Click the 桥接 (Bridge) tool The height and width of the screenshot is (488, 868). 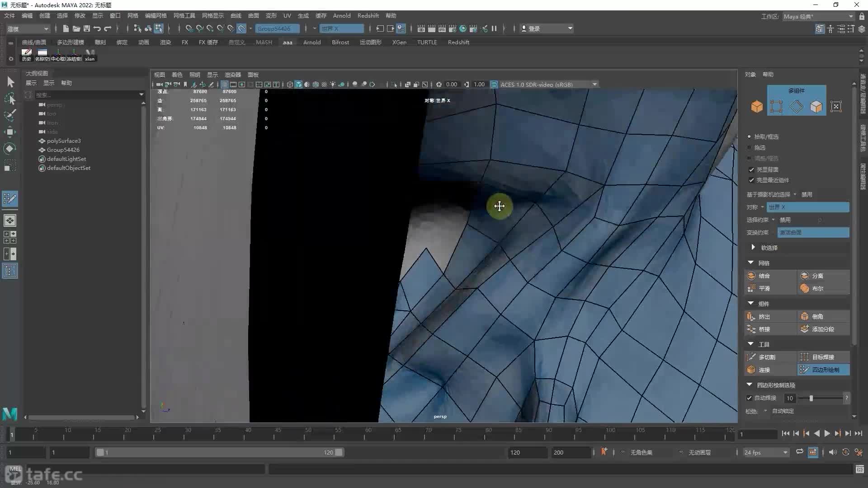click(770, 329)
